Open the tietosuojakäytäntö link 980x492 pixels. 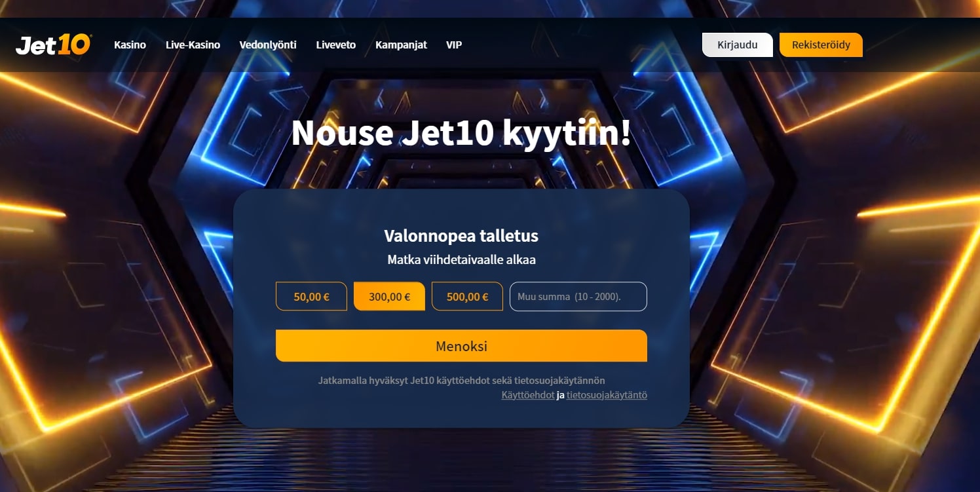click(x=607, y=395)
